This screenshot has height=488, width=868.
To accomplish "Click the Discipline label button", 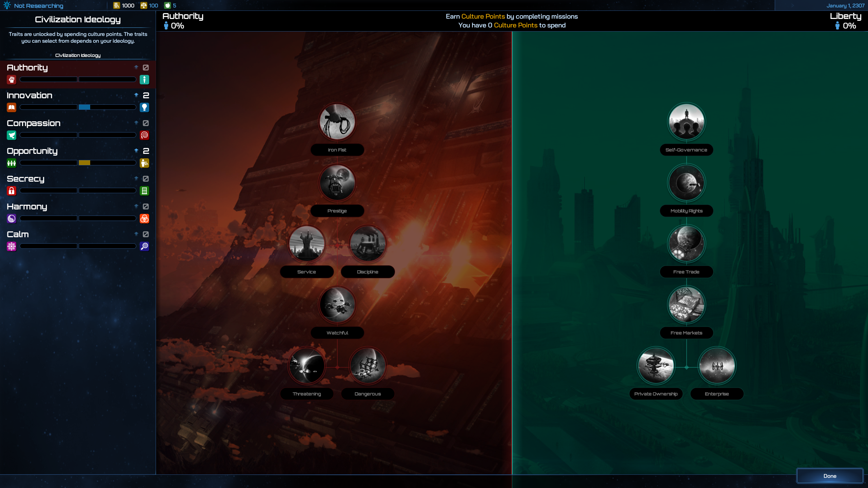I will [368, 272].
